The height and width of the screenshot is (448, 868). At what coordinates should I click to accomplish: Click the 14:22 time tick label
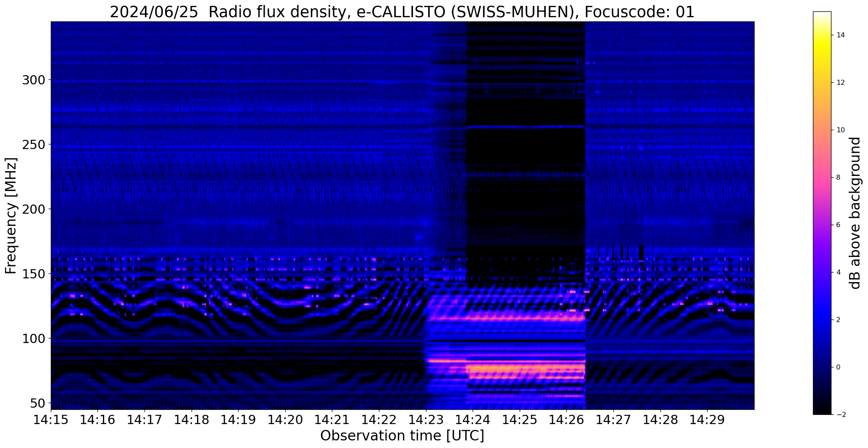point(379,420)
